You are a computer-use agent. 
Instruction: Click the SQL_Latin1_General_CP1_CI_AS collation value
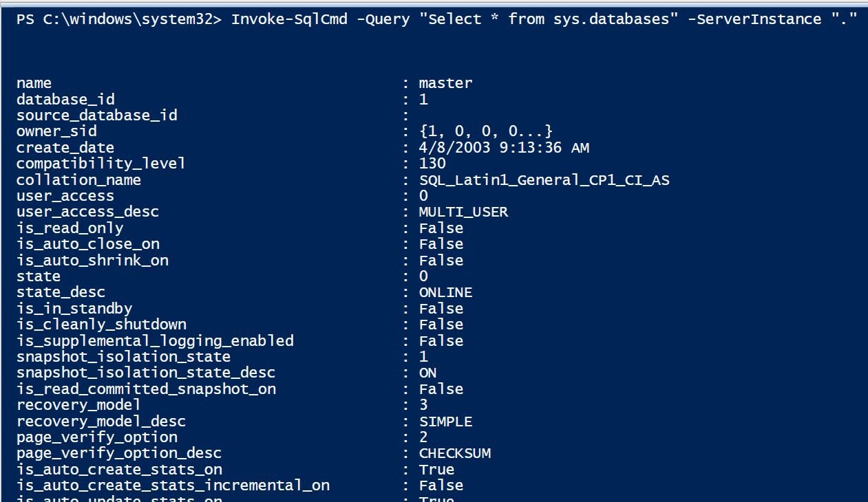(544, 180)
